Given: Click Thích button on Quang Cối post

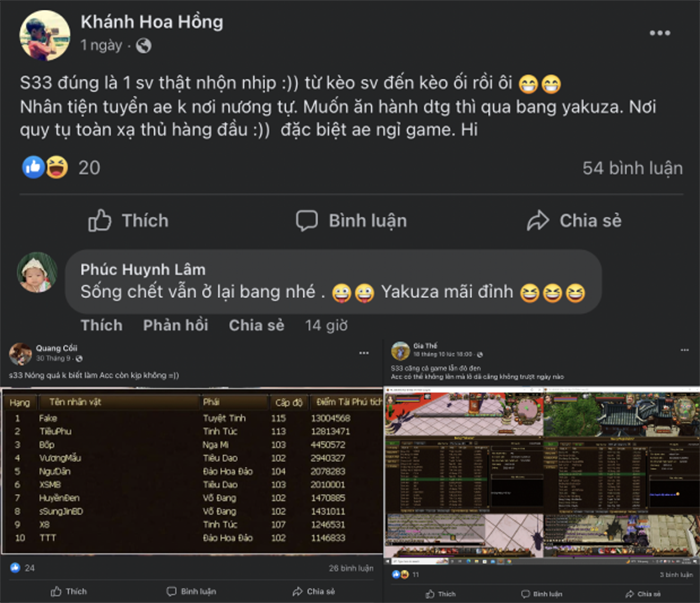Looking at the screenshot, I should click(69, 591).
